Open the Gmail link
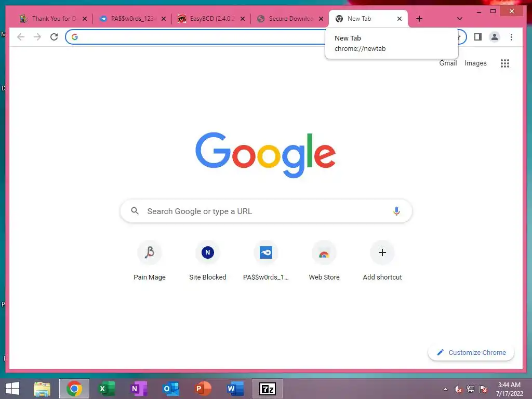 pyautogui.click(x=448, y=63)
